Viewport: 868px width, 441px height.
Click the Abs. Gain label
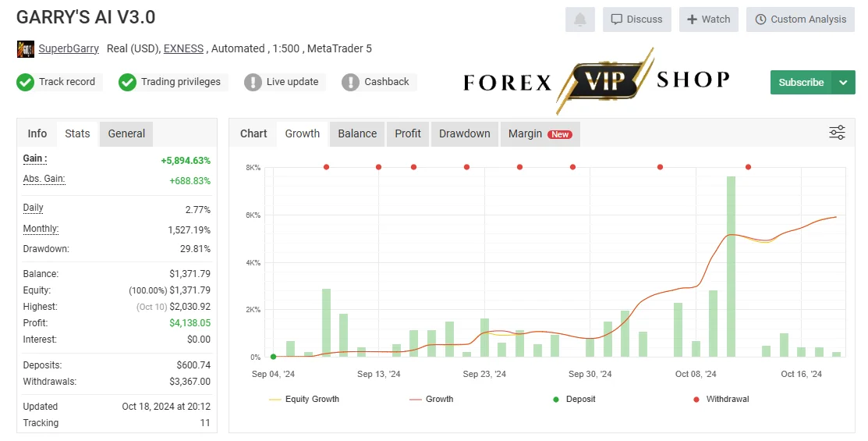(44, 179)
